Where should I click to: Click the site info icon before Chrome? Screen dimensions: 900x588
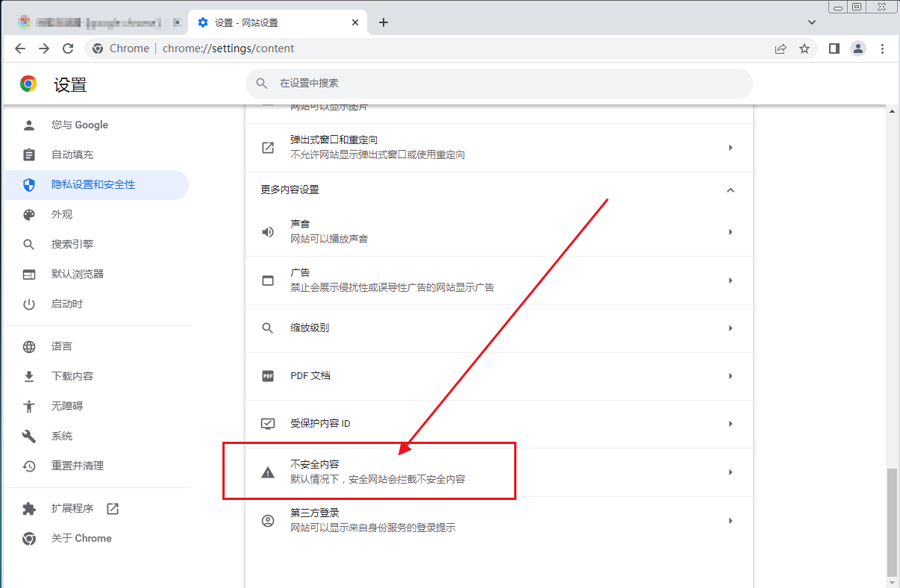coord(97,49)
